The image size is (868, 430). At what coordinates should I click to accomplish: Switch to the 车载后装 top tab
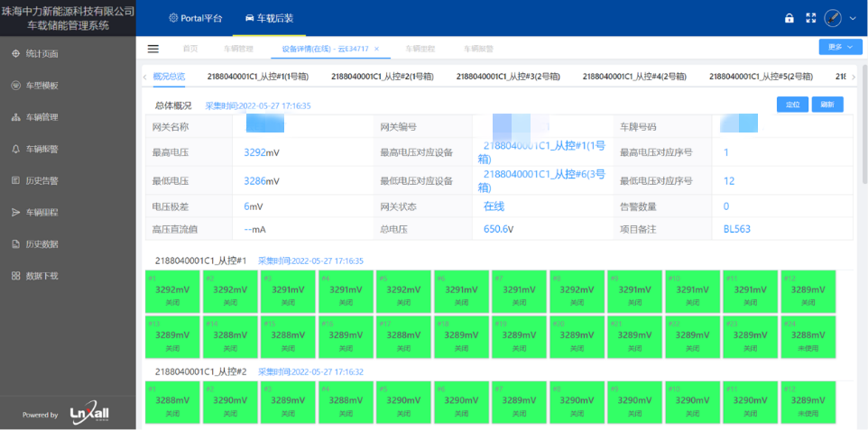[269, 18]
